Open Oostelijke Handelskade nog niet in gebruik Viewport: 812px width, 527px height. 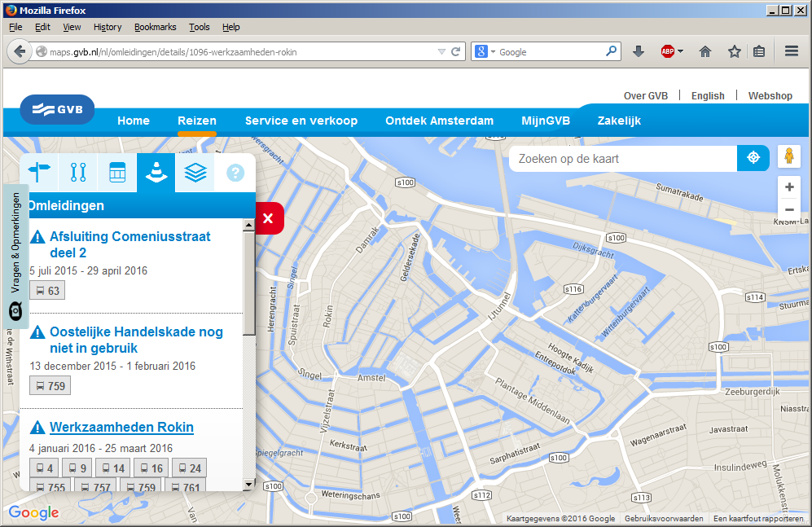click(x=136, y=340)
